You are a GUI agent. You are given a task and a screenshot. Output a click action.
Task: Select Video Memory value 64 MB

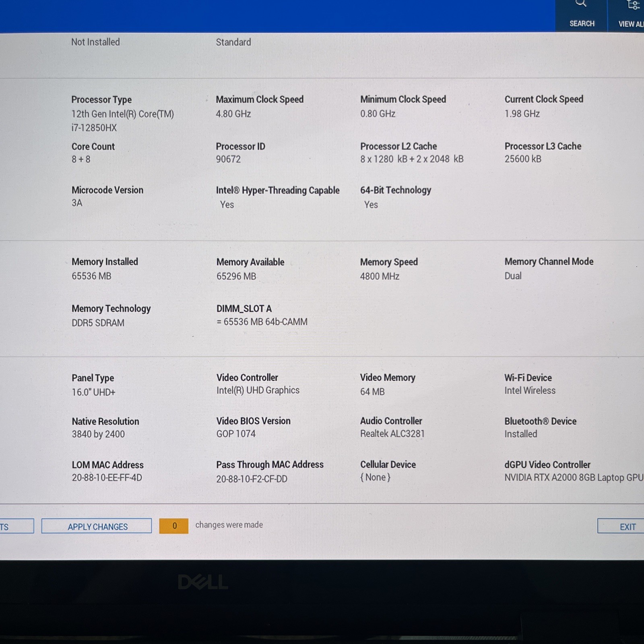click(372, 392)
